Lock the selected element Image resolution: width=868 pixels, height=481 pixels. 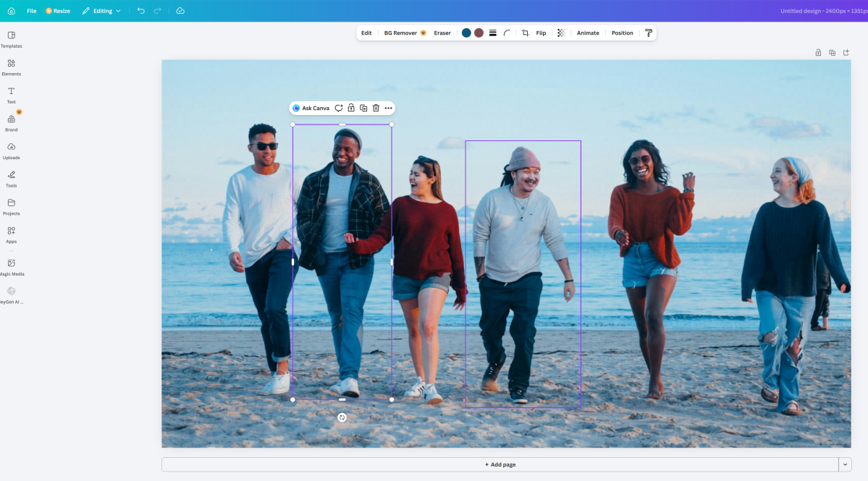351,108
